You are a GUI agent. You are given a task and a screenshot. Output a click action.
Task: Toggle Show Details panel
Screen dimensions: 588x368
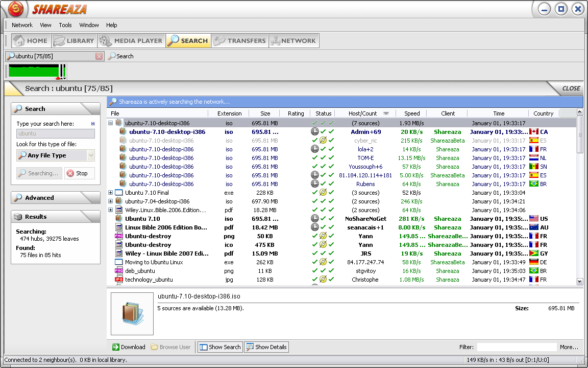266,347
